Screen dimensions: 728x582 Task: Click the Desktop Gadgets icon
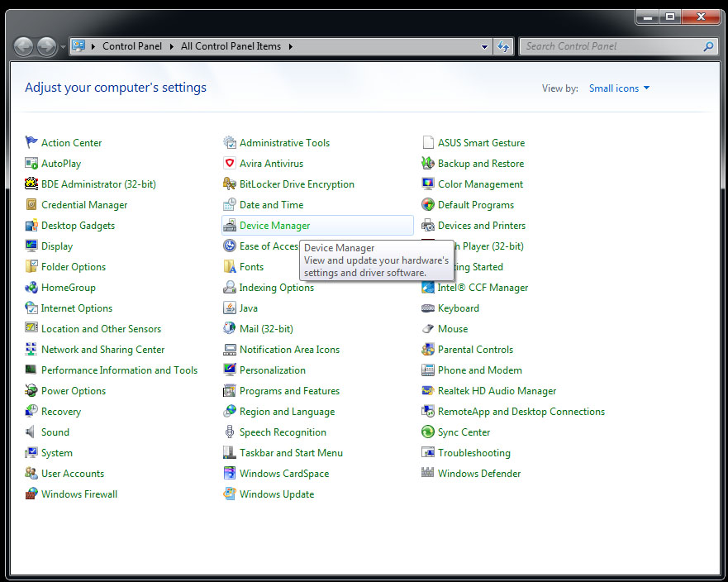click(31, 225)
